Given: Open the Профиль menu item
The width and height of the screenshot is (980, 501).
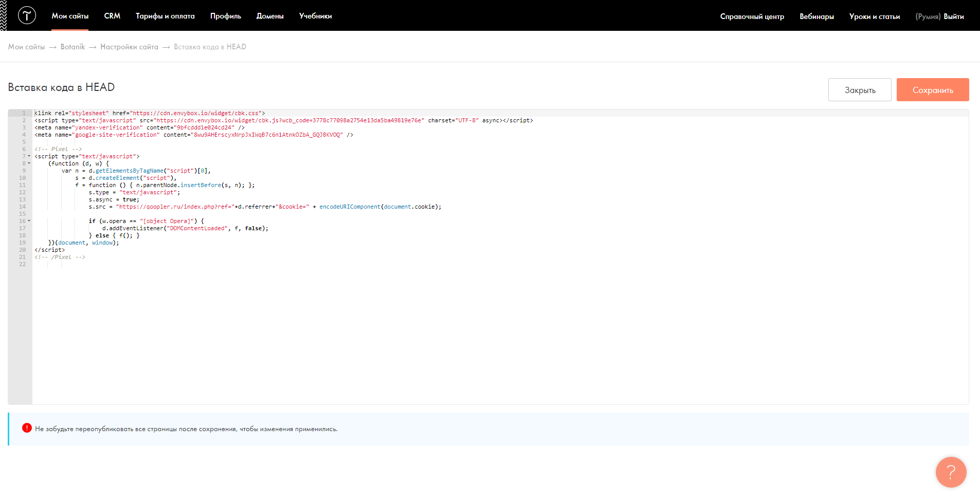Looking at the screenshot, I should pyautogui.click(x=225, y=16).
